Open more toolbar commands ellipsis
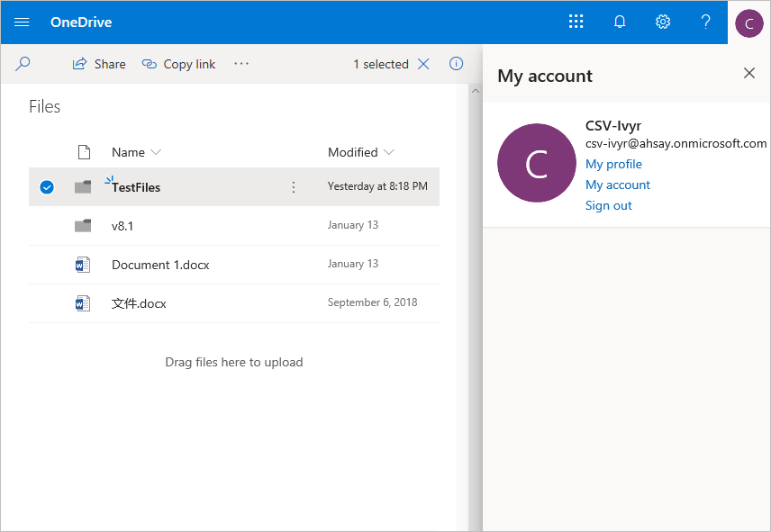This screenshot has width=771, height=532. (x=241, y=64)
